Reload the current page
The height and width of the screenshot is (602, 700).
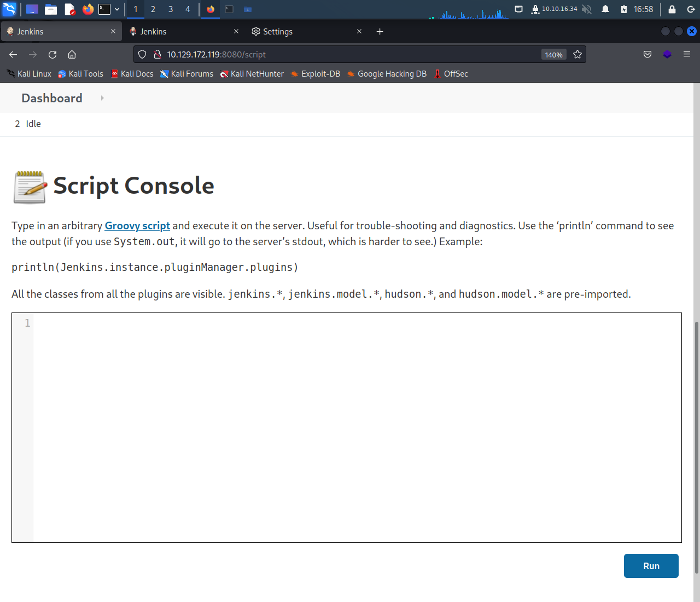tap(52, 54)
